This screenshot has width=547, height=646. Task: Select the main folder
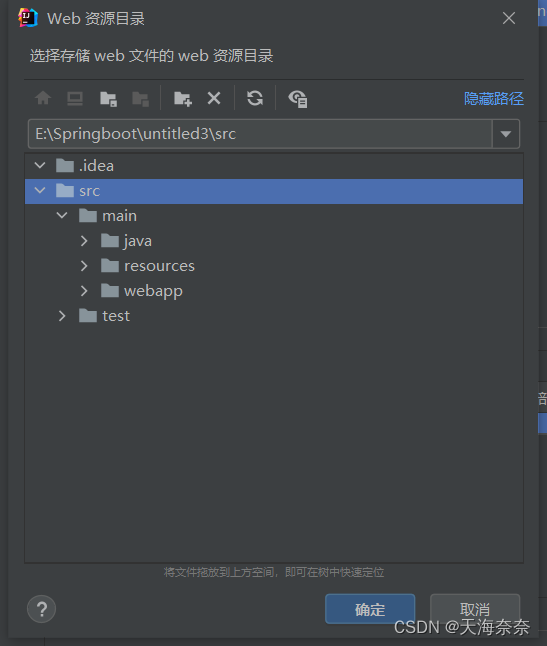point(108,216)
